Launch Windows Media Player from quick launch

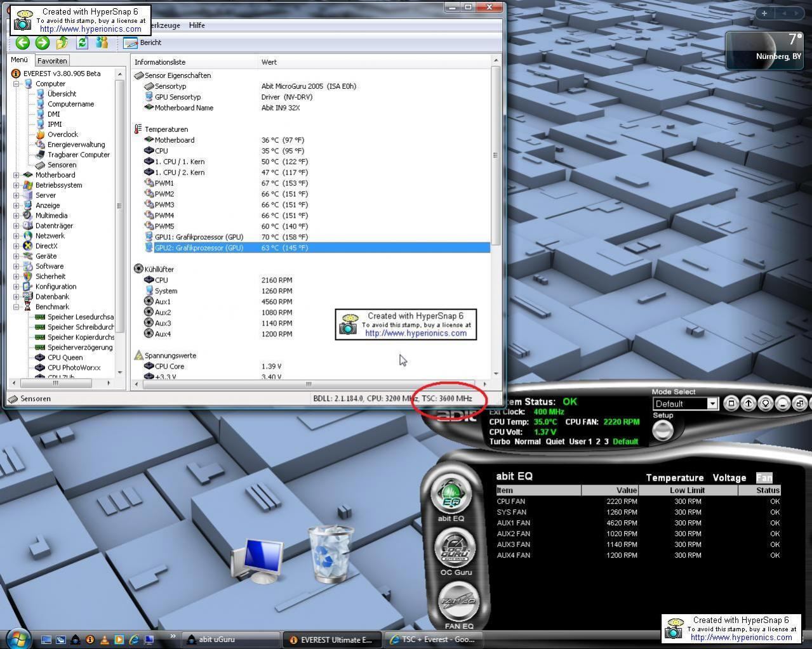click(x=119, y=640)
